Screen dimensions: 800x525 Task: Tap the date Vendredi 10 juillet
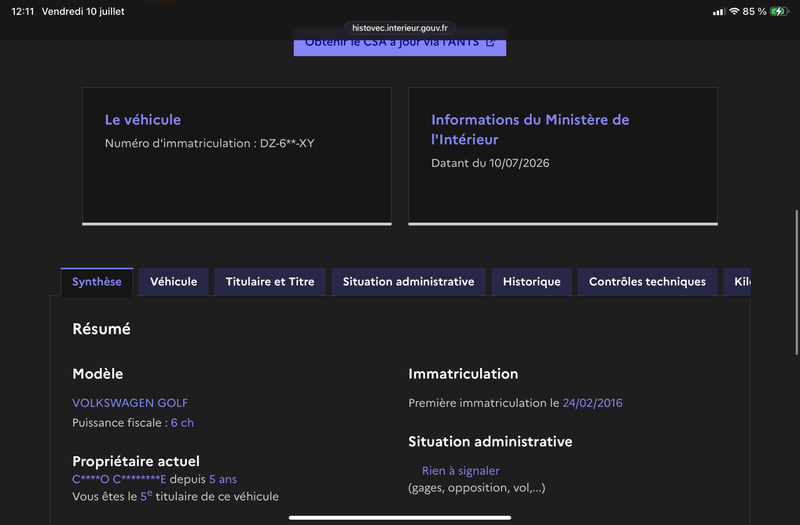[83, 11]
